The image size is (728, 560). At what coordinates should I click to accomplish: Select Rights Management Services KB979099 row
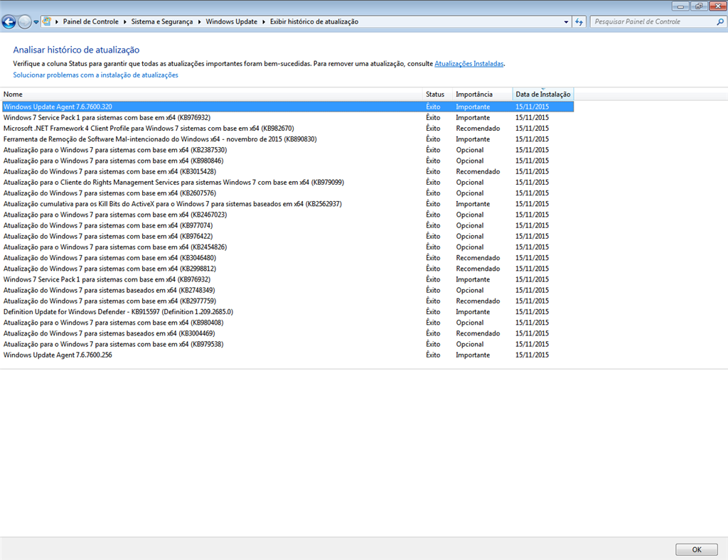tap(288, 183)
